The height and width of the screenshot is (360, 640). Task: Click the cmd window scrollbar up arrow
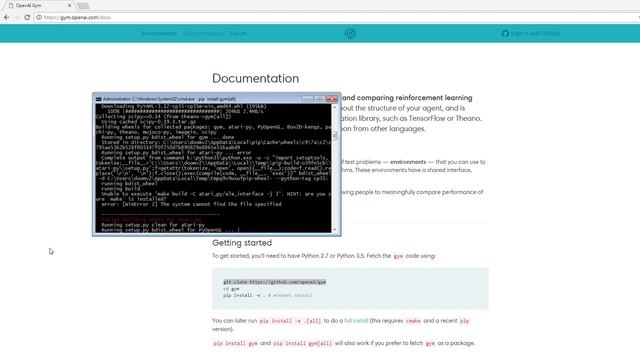[x=335, y=107]
